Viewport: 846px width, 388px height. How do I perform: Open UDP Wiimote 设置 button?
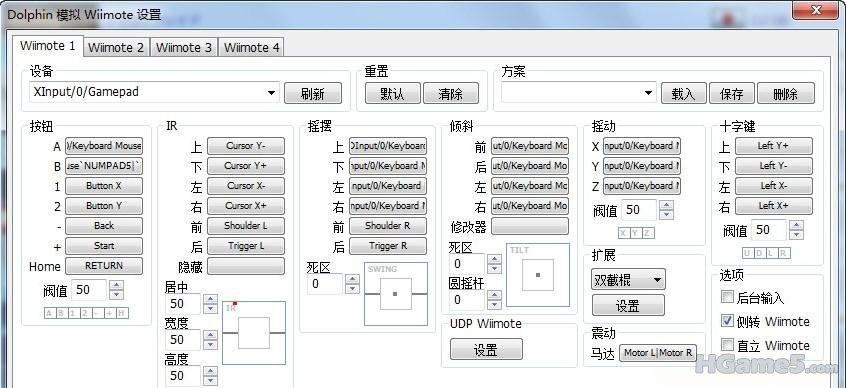[x=486, y=350]
